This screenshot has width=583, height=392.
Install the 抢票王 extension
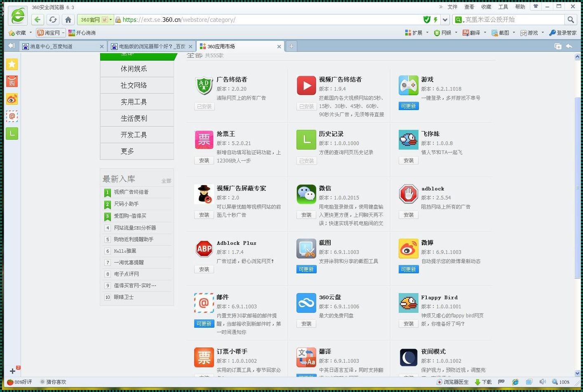pyautogui.click(x=204, y=161)
